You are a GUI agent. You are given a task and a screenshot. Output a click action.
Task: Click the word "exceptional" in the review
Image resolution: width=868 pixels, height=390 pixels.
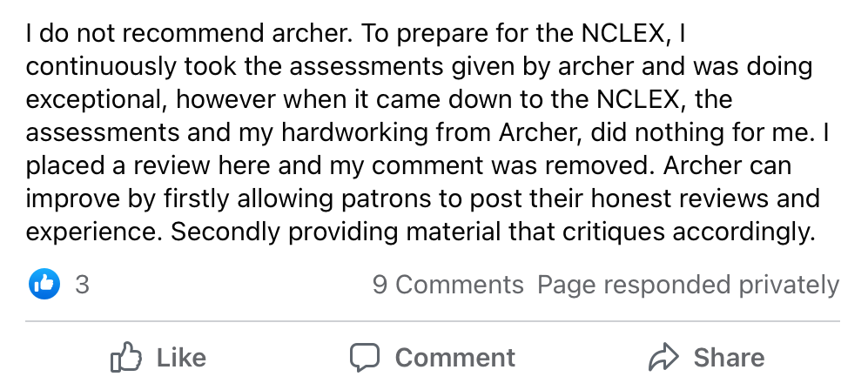coord(97,100)
